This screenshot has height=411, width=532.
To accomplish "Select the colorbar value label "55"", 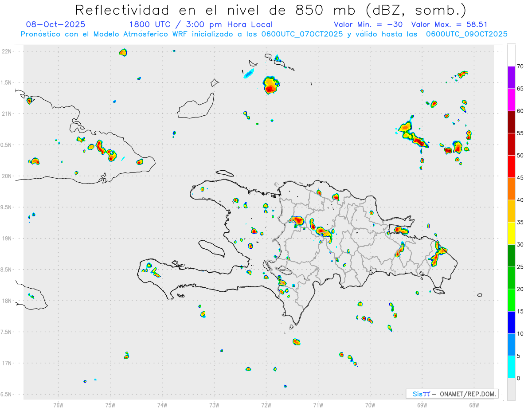I will click(x=520, y=133).
